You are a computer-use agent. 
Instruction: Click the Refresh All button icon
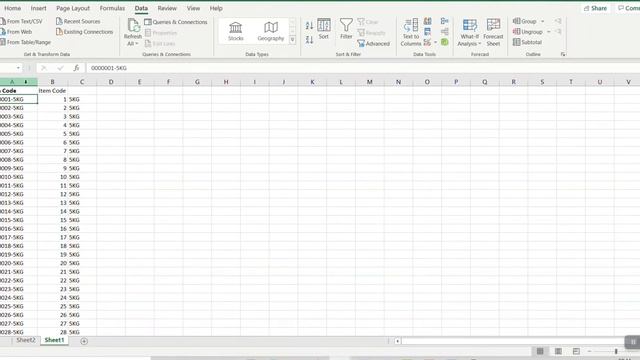(133, 26)
